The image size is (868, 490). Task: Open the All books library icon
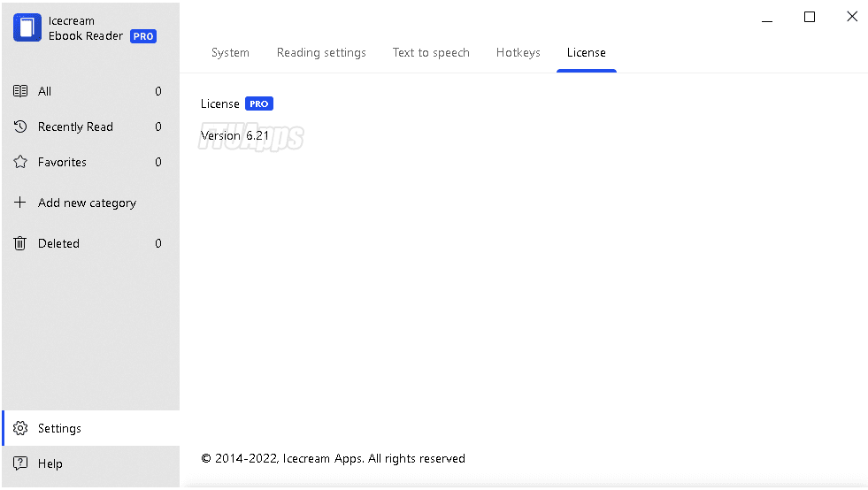[20, 91]
